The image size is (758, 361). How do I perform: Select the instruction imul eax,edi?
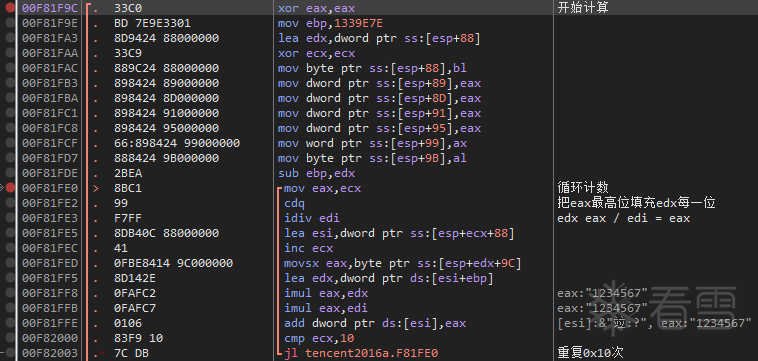coord(326,307)
